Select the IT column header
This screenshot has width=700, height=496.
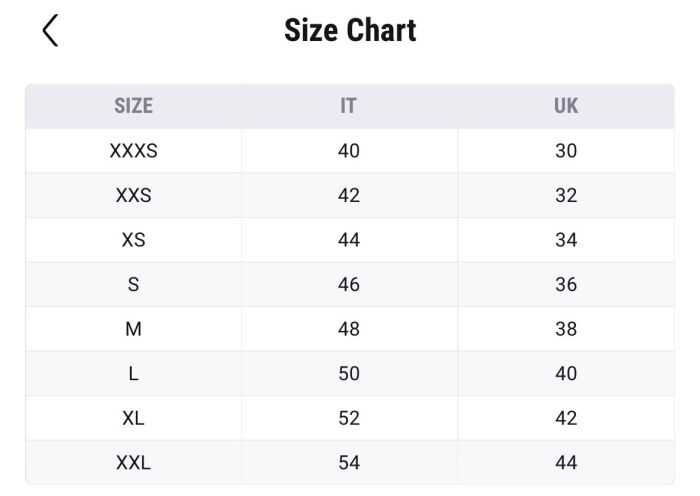tap(348, 106)
